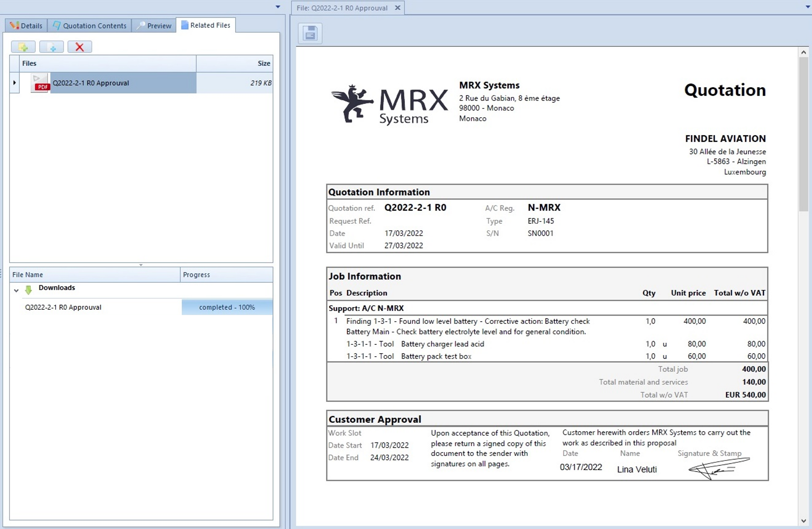
Task: Switch to the Preview tab
Action: (154, 26)
